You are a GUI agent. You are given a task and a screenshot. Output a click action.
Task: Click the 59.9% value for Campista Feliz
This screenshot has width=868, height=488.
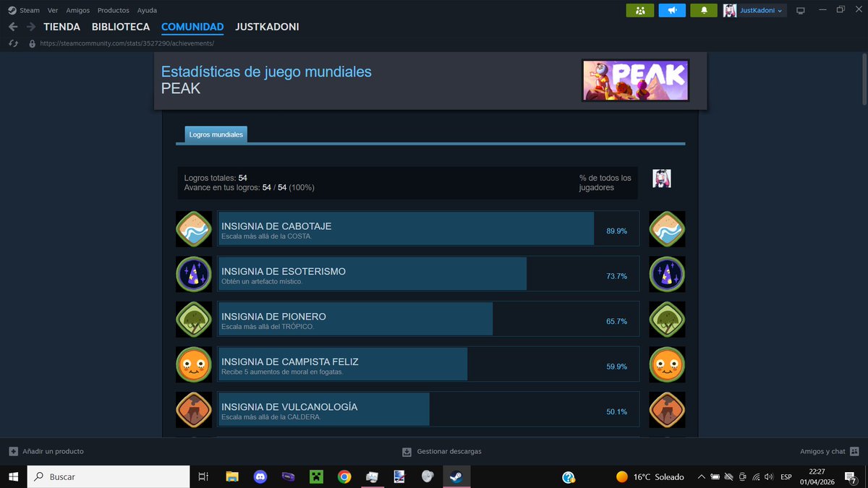click(x=616, y=367)
